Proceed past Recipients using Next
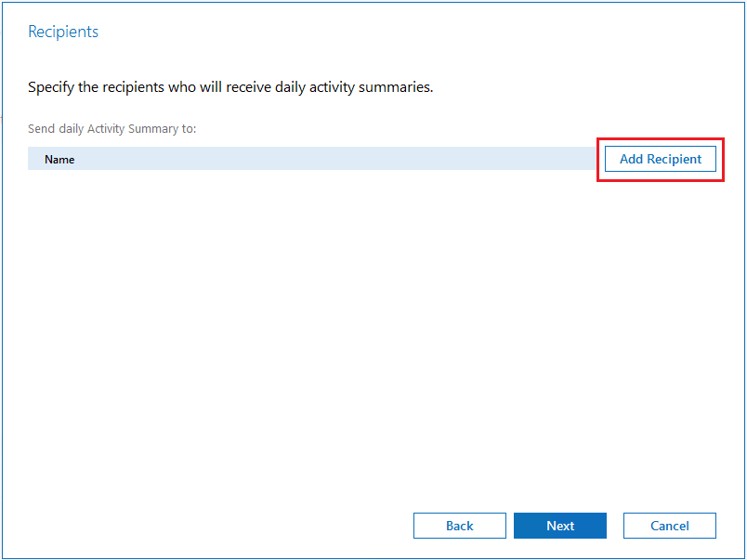This screenshot has height=560, width=747. [559, 526]
